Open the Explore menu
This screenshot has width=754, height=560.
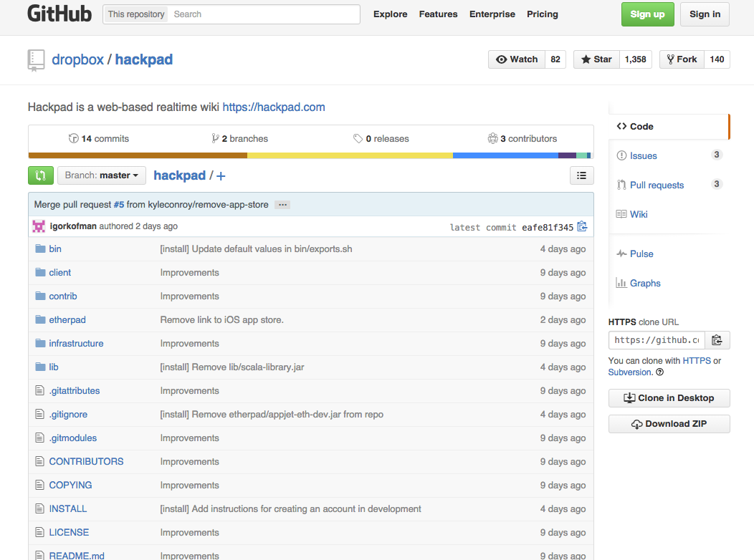[x=390, y=14]
